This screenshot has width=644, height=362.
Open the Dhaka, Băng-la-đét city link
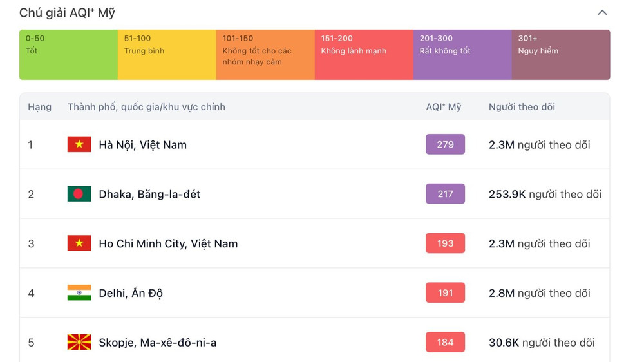coord(149,194)
